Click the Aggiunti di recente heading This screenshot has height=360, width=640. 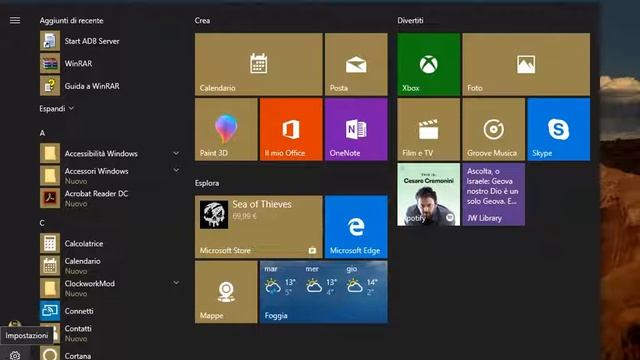click(x=71, y=20)
